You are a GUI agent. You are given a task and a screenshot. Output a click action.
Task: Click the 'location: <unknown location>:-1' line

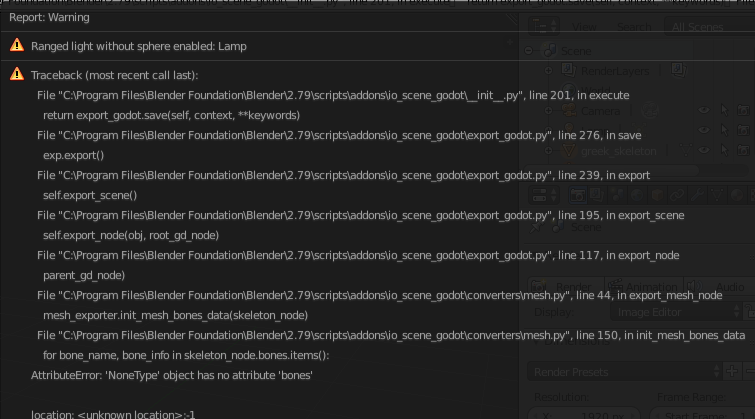coord(113,414)
